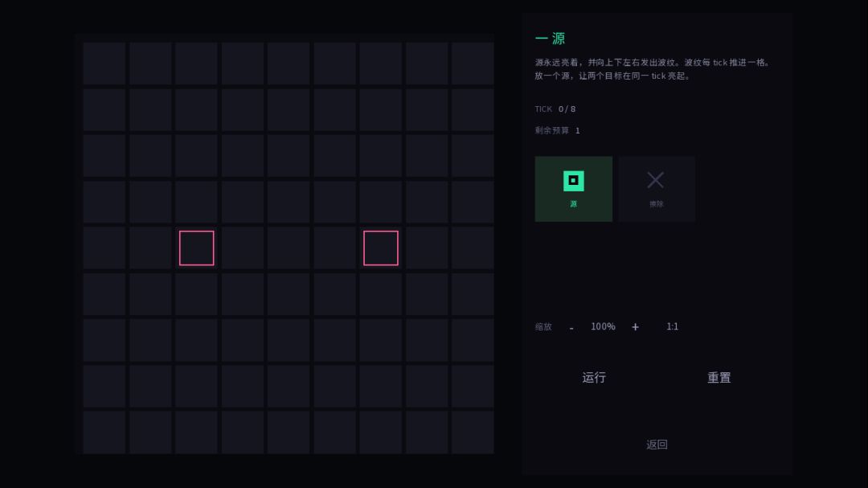Select the 擦除 erase tool

(x=656, y=189)
